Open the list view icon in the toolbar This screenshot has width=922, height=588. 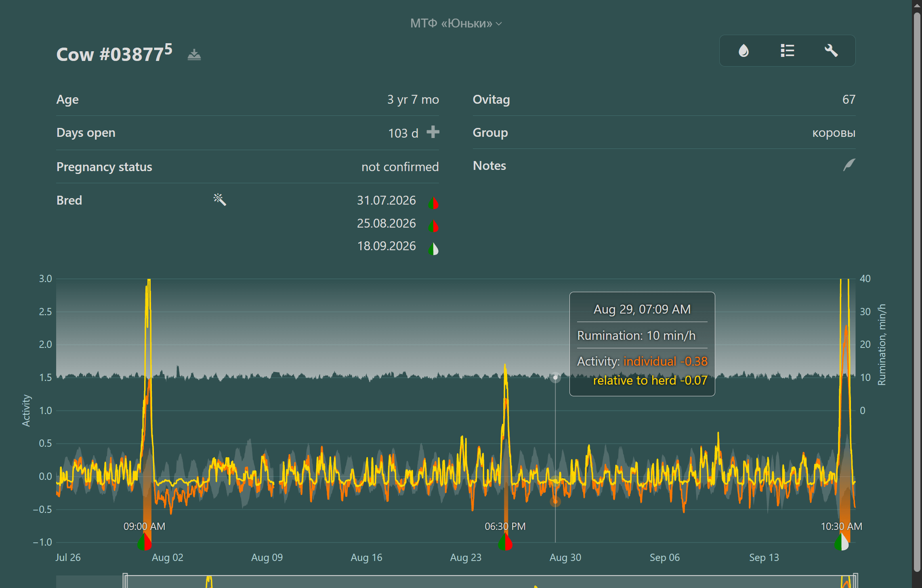coord(787,51)
